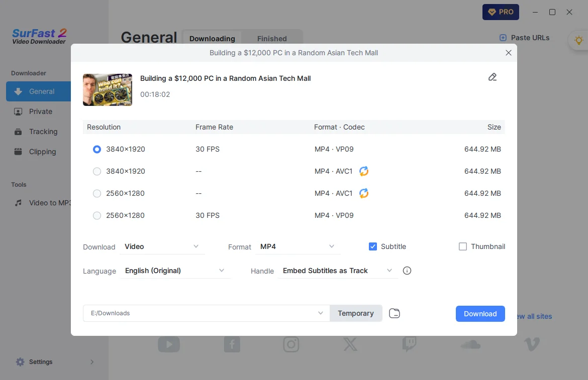Open the E:/Downloads save path dropdown

pyautogui.click(x=206, y=313)
